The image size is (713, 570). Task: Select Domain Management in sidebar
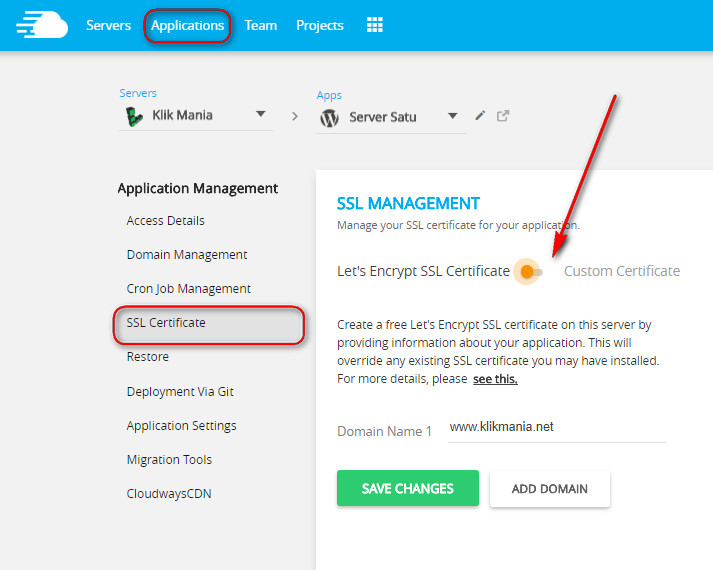(x=187, y=255)
